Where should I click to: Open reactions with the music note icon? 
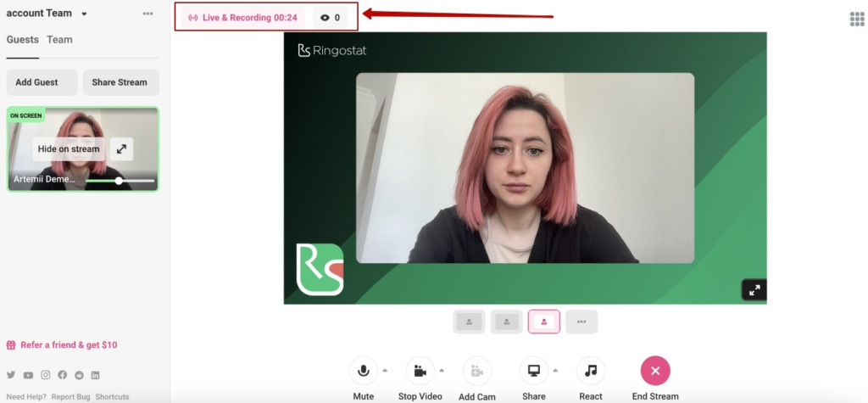(591, 371)
